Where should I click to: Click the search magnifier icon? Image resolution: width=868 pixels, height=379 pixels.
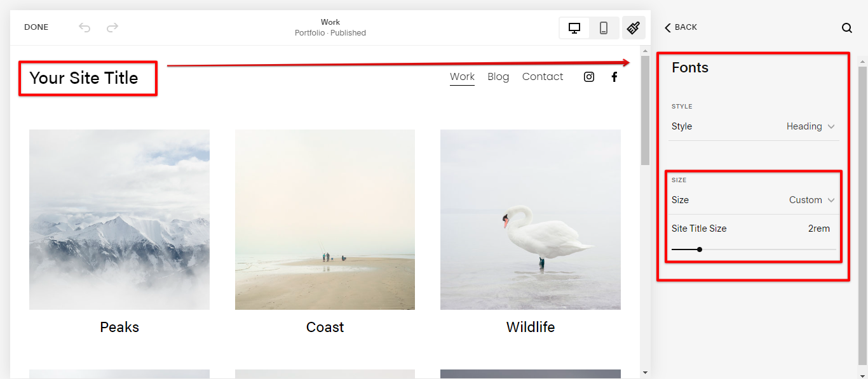point(847,28)
